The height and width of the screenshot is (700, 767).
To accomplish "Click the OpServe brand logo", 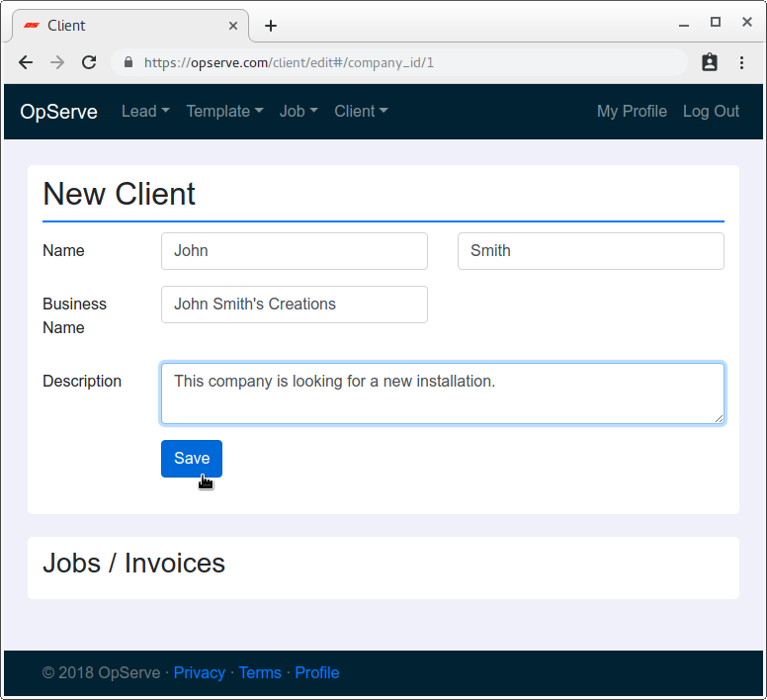I will point(58,112).
